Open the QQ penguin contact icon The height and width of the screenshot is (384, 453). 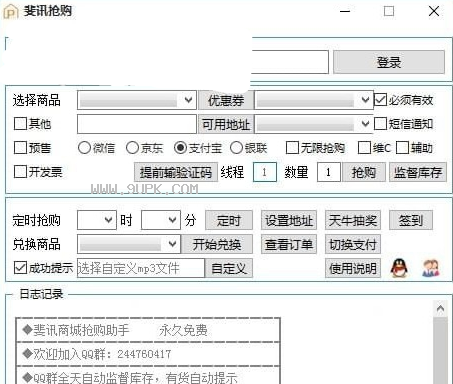399,268
